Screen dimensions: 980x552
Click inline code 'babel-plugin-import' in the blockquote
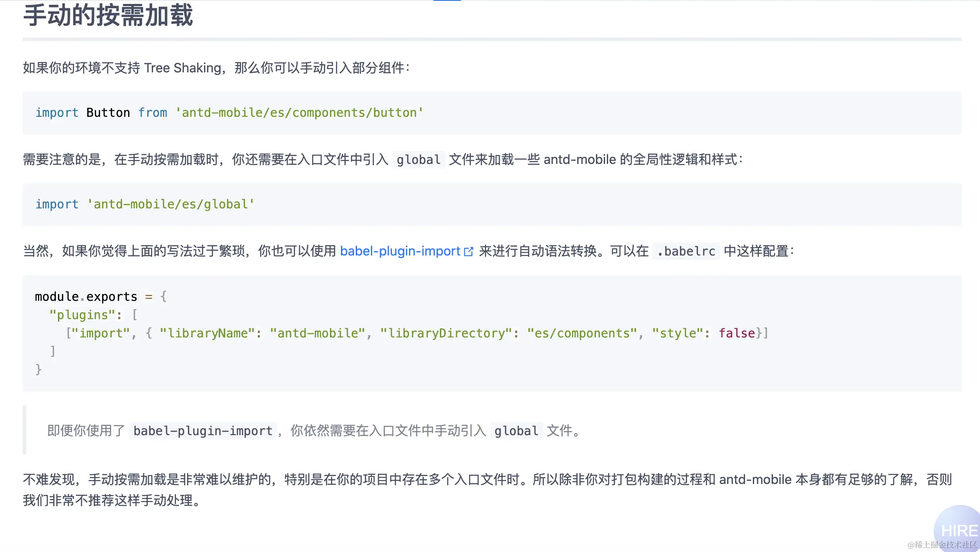click(203, 431)
